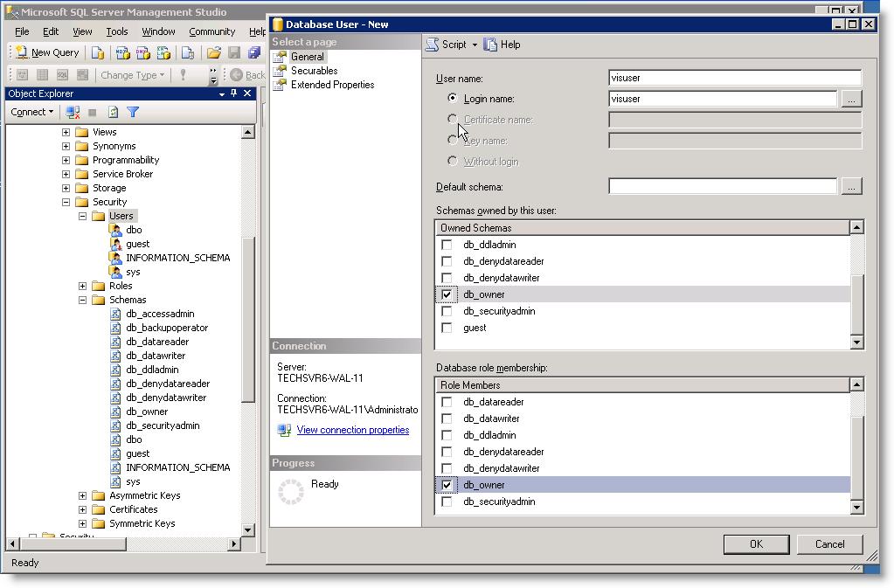Click the SQL Server Compact Query icon
This screenshot has height=588, width=894.
coord(188,53)
